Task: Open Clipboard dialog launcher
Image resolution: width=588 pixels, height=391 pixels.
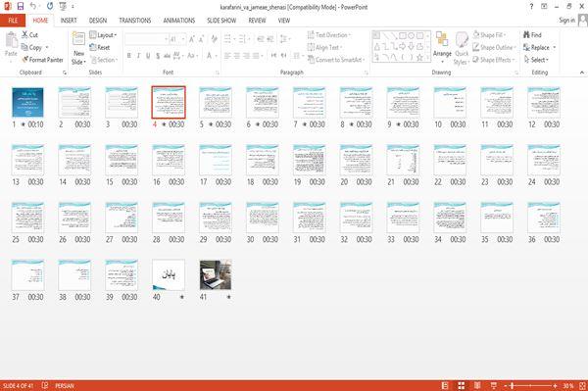Action: pyautogui.click(x=65, y=73)
